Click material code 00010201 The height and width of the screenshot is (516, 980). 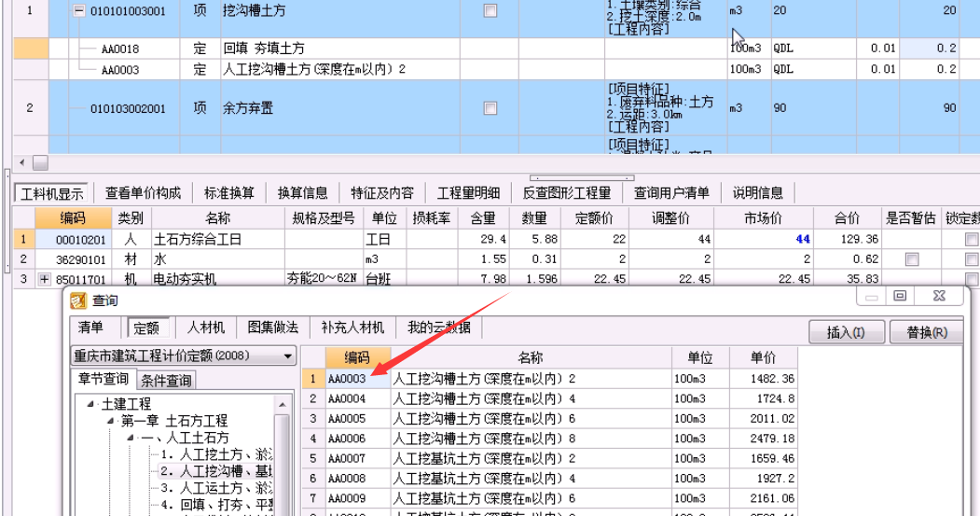(x=80, y=240)
